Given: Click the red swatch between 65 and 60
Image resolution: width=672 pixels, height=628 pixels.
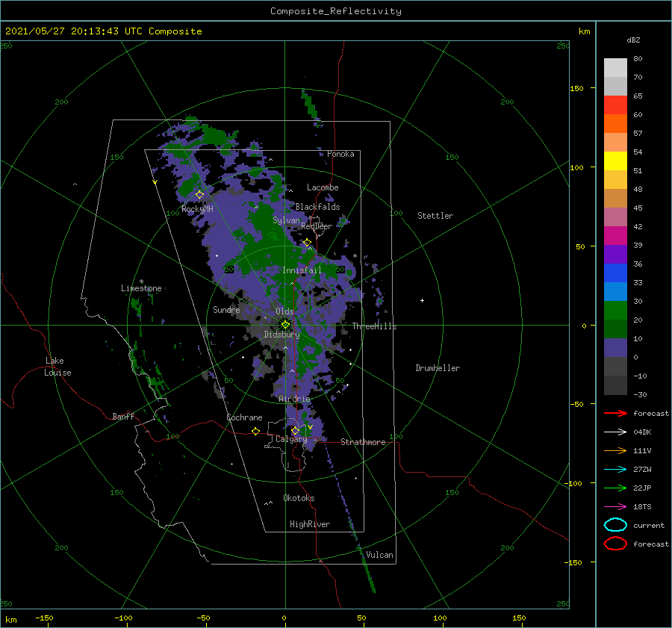Looking at the screenshot, I should [615, 105].
